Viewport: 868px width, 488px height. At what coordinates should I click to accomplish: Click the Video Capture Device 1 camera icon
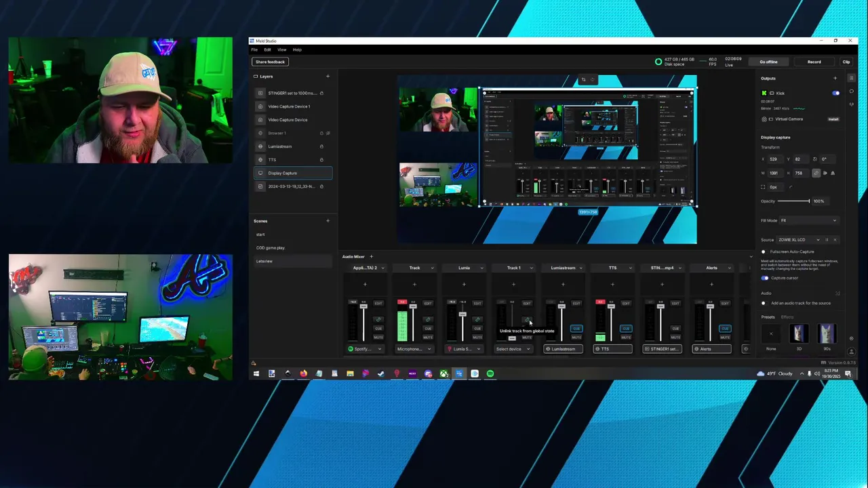260,106
